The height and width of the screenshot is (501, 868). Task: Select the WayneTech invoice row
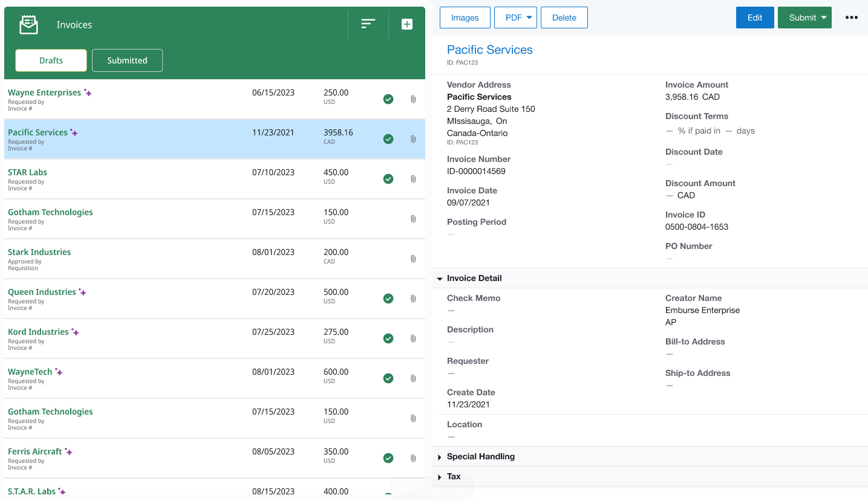point(181,378)
